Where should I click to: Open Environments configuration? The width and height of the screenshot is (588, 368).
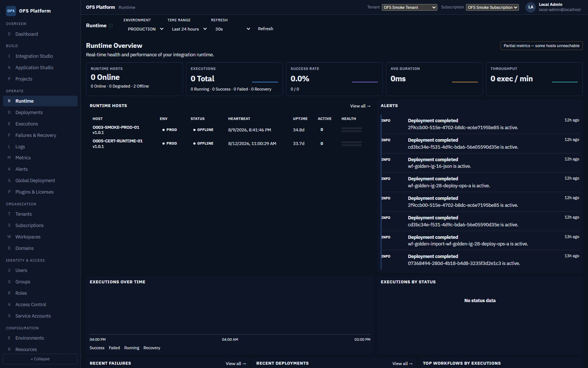40,338
